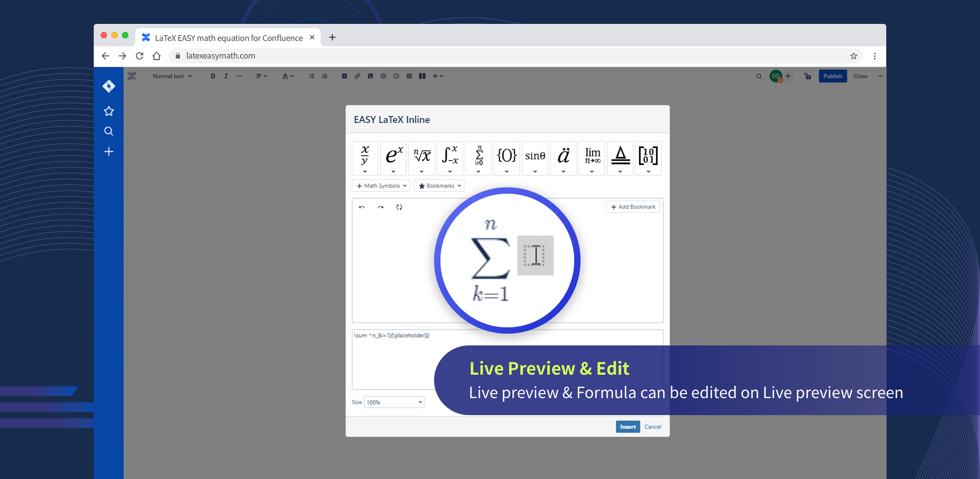Open the exponent e^x templates
Image resolution: width=980 pixels, height=479 pixels.
[394, 158]
